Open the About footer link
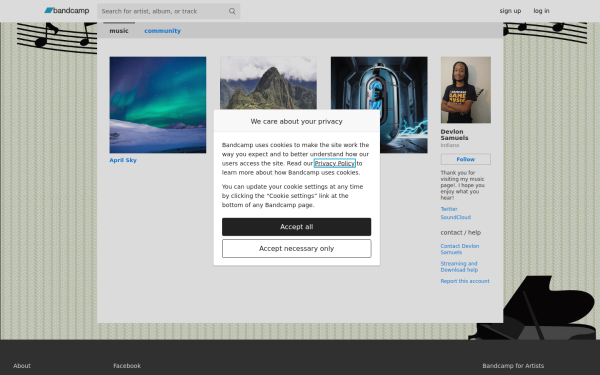 click(x=22, y=366)
